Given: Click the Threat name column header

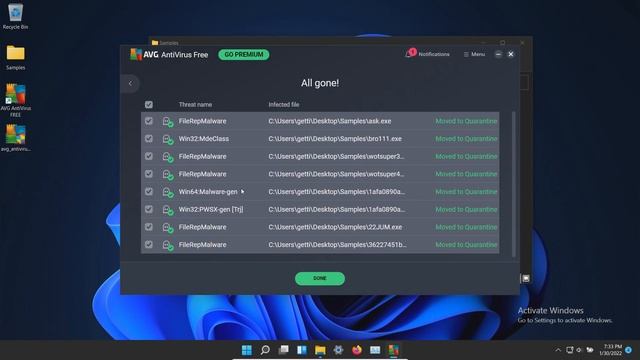Looking at the screenshot, I should 195,104.
